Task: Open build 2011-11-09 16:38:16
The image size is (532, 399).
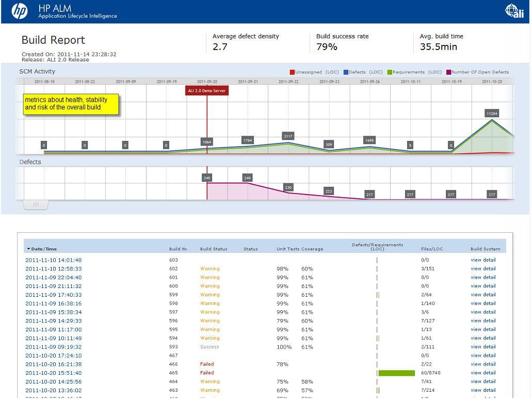Action: (54, 304)
